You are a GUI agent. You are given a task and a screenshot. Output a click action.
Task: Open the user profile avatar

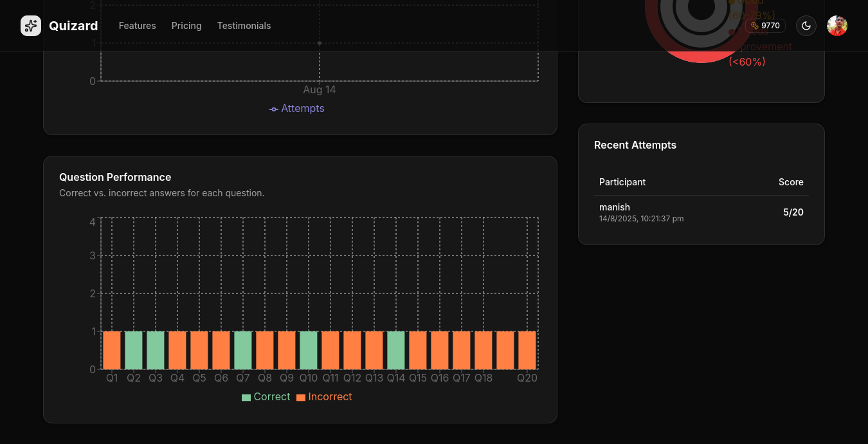tap(837, 26)
